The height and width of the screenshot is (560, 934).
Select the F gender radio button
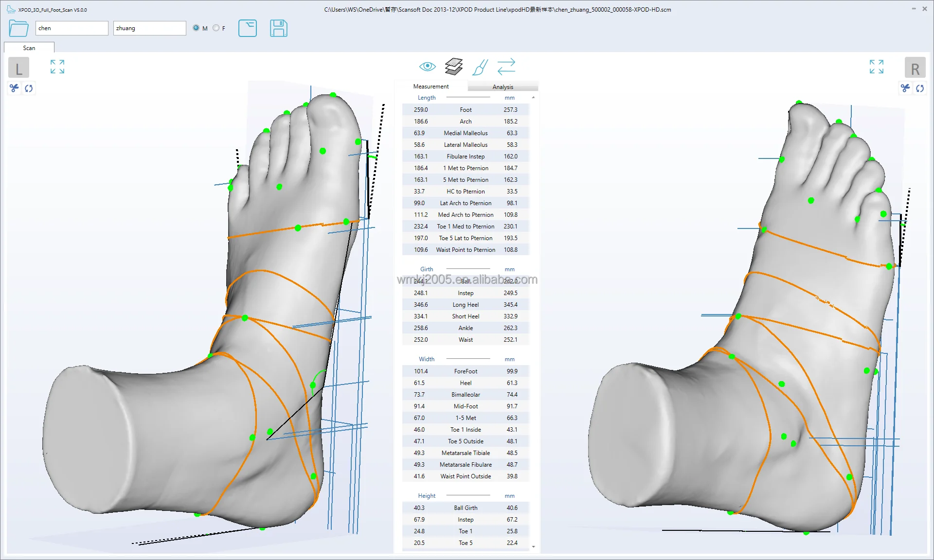(x=216, y=28)
